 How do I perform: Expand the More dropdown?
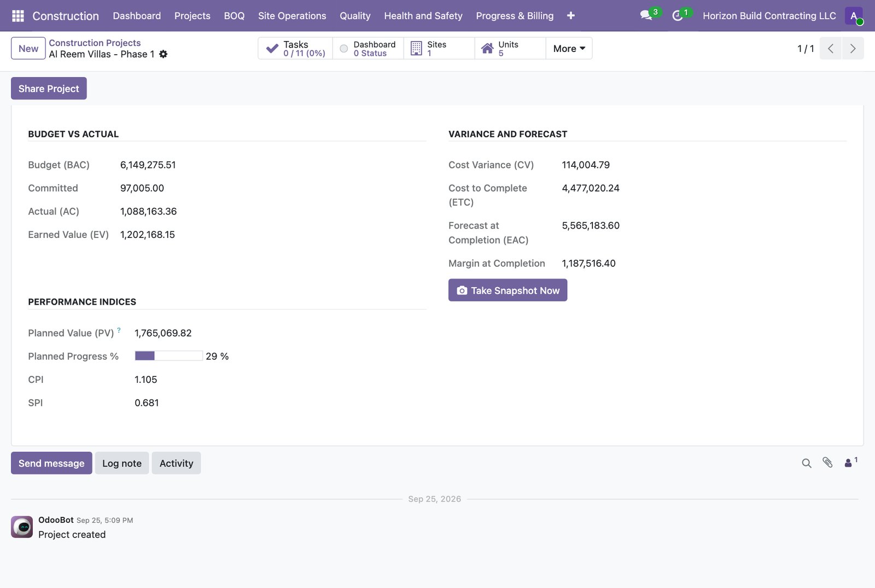569,49
